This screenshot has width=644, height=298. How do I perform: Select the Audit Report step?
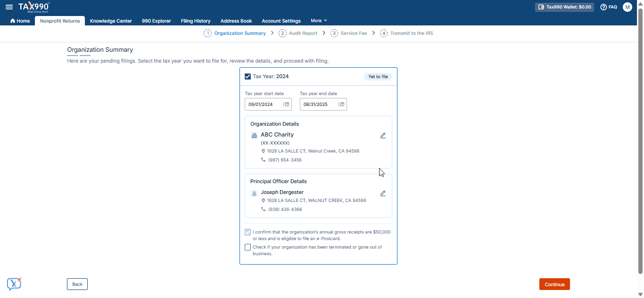point(298,33)
